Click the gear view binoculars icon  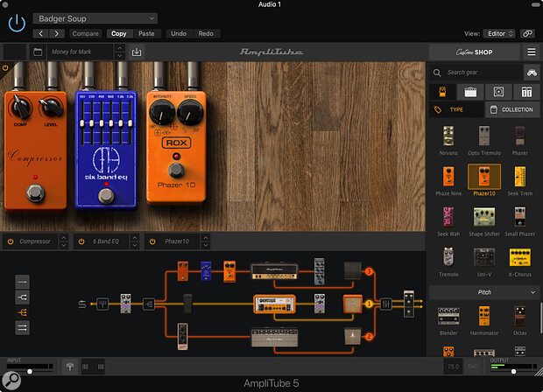(x=532, y=73)
